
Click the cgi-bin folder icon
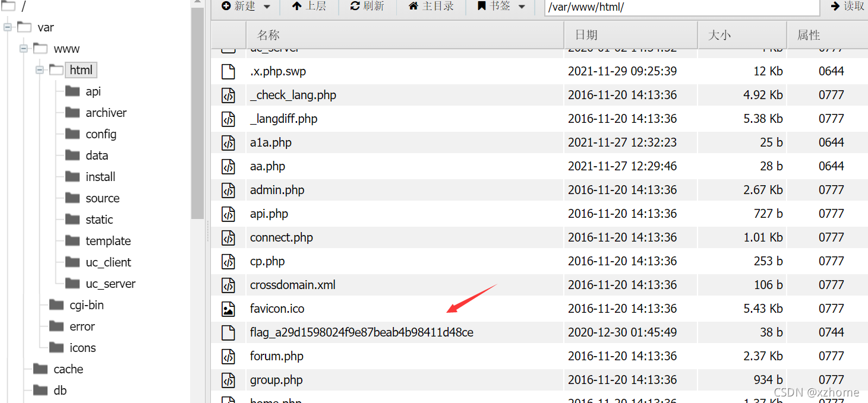(x=56, y=304)
